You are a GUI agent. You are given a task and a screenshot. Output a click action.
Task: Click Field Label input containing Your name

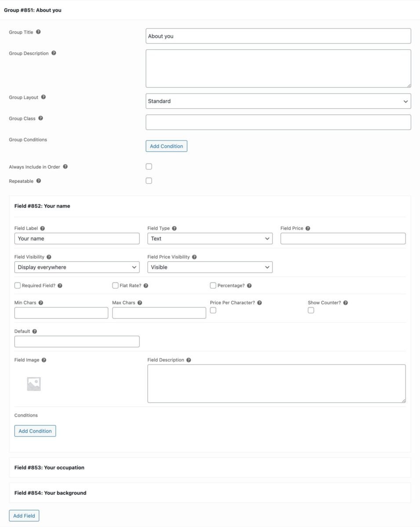tap(77, 238)
